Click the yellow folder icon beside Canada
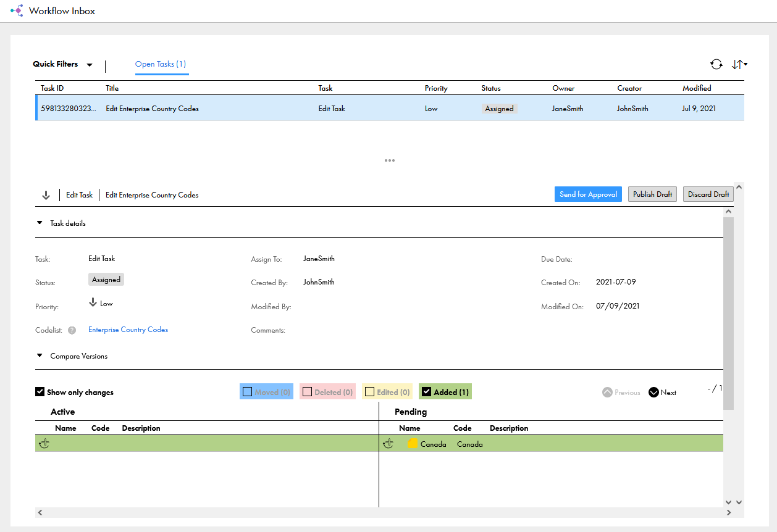 pyautogui.click(x=412, y=443)
